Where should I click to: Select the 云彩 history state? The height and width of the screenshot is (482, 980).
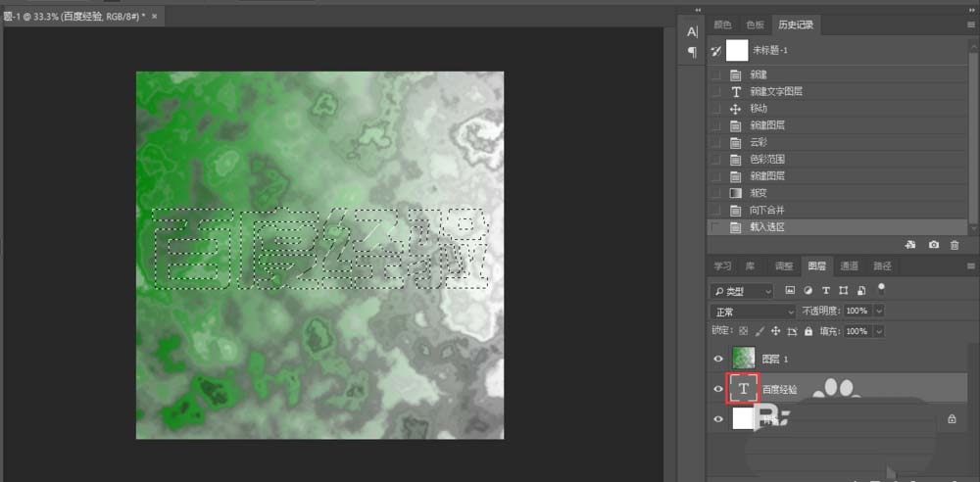(x=837, y=142)
